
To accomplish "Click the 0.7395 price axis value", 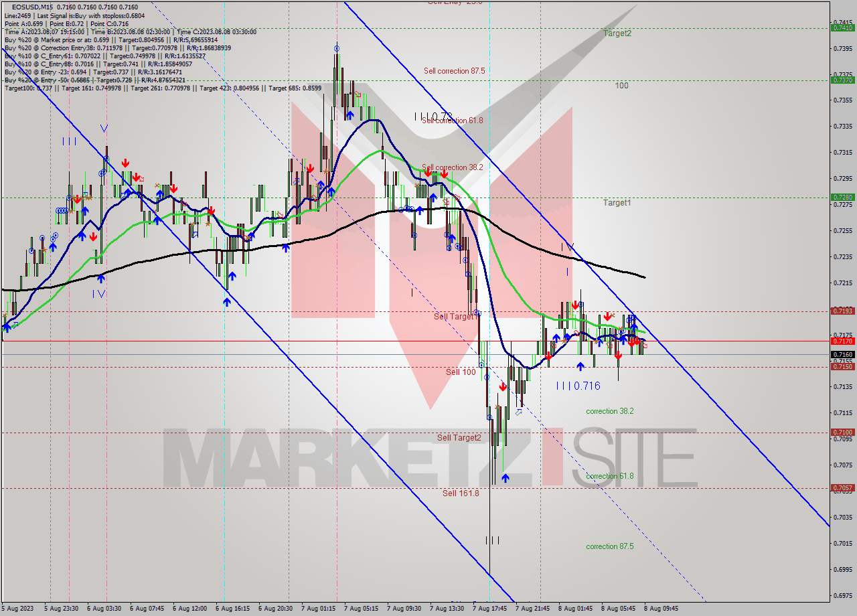I will (842, 48).
